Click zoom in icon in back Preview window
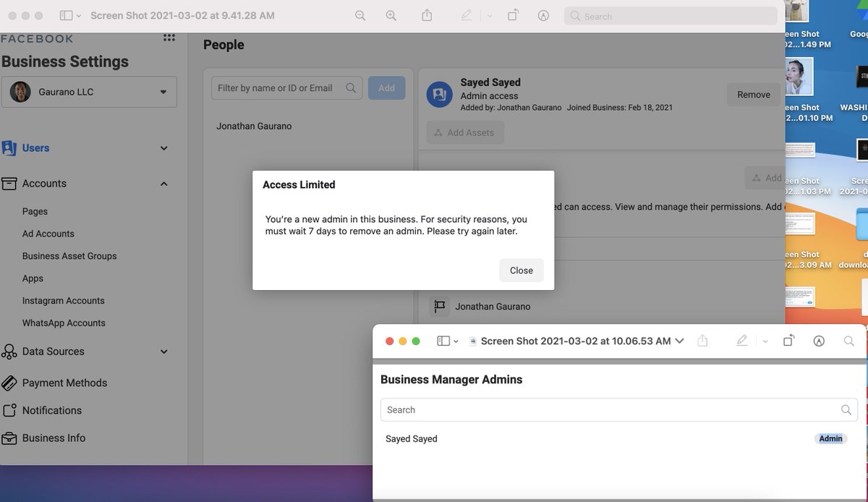Screen dimensions: 868x502 391,16
